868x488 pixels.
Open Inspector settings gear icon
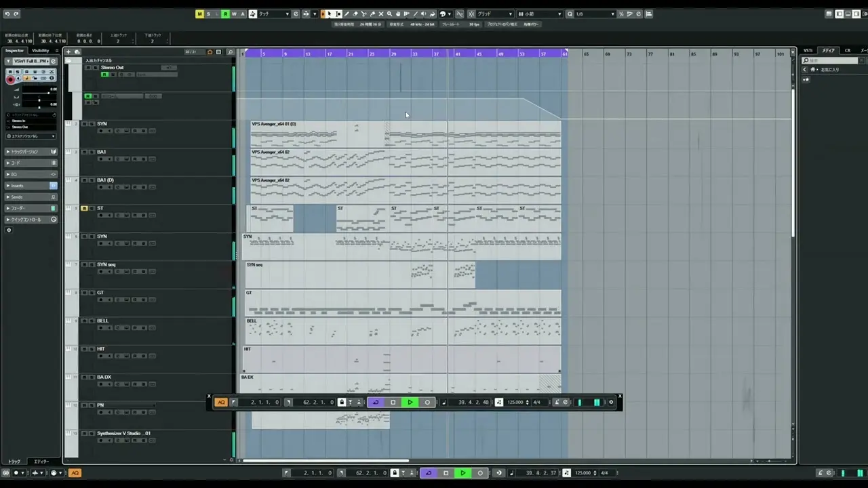coord(9,230)
